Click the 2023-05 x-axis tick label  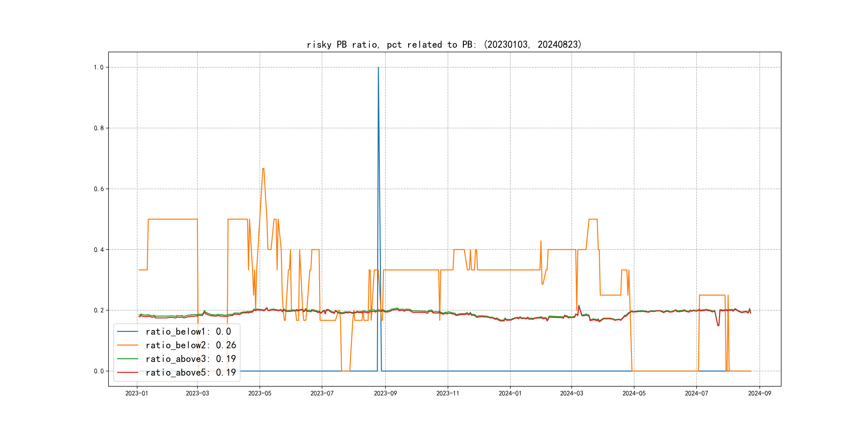pos(259,393)
